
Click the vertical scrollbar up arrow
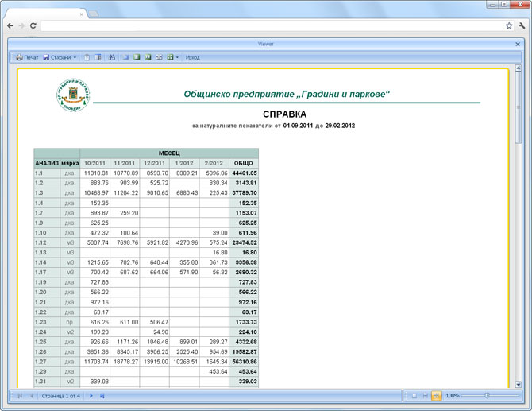pyautogui.click(x=518, y=68)
